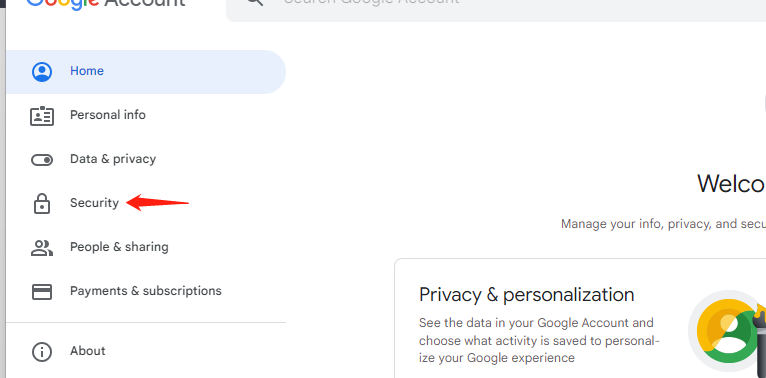Select the Home menu label
This screenshot has width=766, height=378.
point(87,71)
